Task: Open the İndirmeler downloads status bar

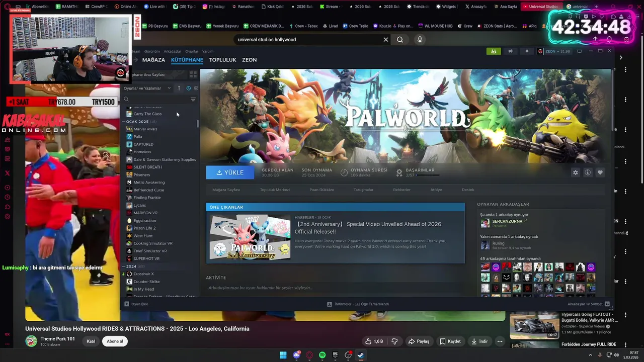Action: tap(358, 304)
